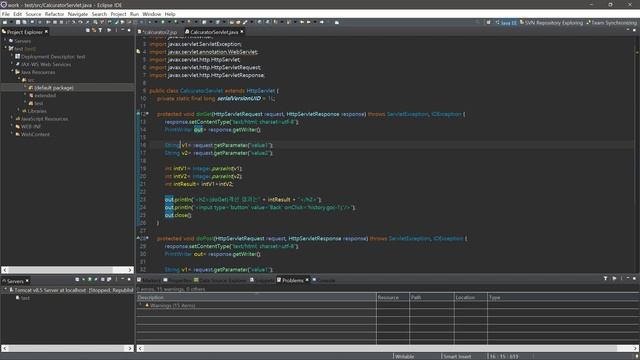Fold the doGet method in the editor
The height and width of the screenshot is (360, 640).
147,114
